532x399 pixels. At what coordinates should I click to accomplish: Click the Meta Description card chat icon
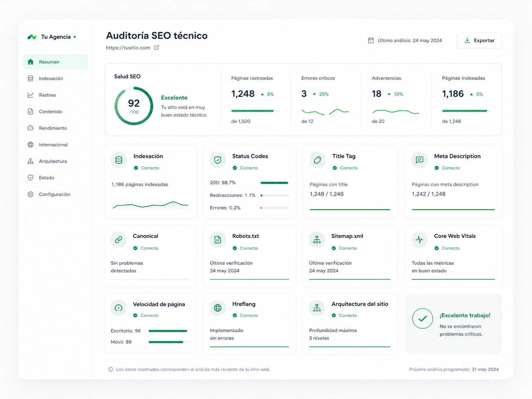coord(420,160)
